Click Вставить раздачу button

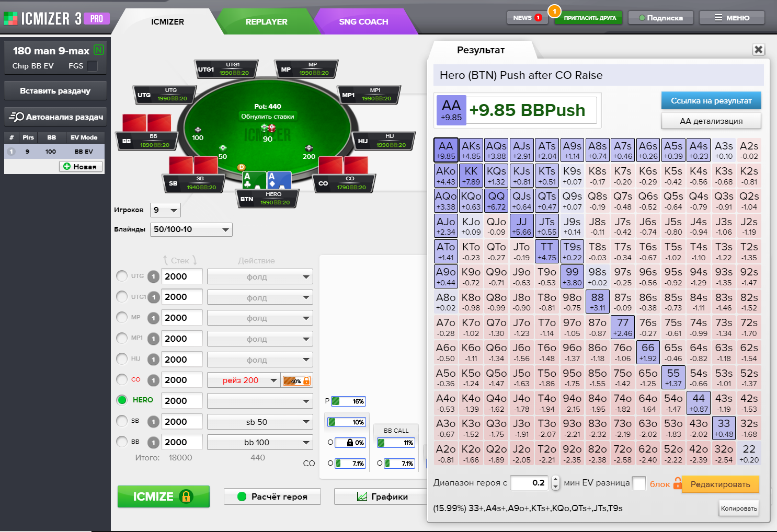(55, 90)
